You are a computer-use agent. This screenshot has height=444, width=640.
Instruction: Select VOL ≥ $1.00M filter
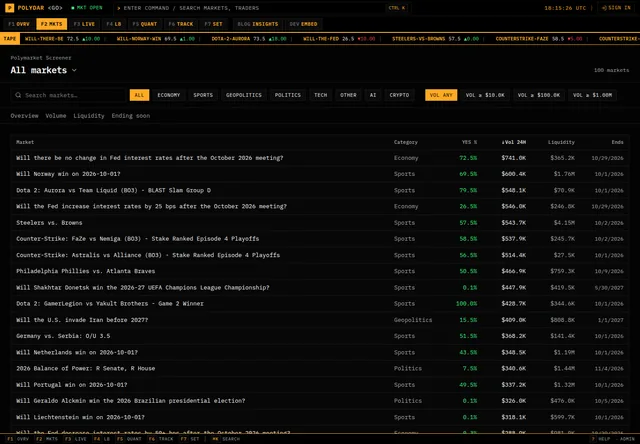592,95
